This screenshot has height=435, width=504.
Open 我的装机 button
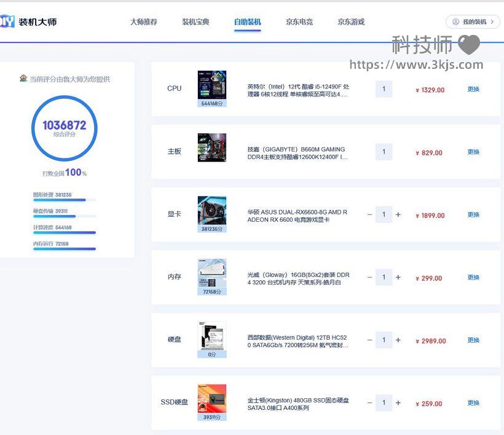[x=473, y=22]
